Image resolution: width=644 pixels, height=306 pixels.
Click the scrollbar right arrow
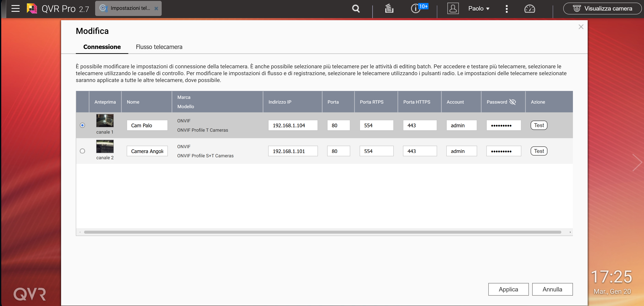[x=570, y=232]
